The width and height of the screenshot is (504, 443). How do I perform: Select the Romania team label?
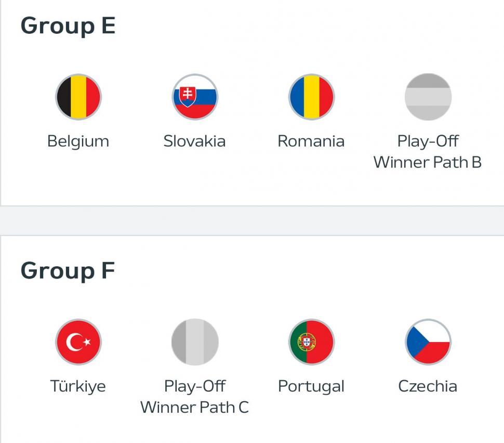(312, 140)
